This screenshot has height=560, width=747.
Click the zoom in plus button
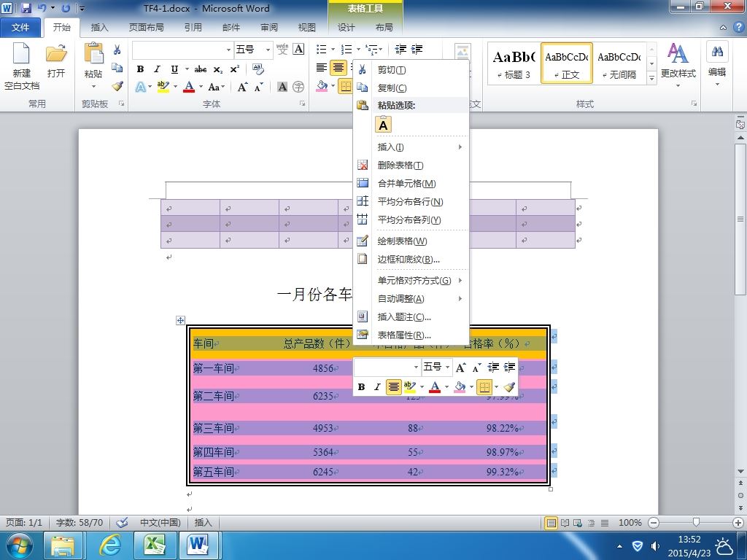point(738,522)
